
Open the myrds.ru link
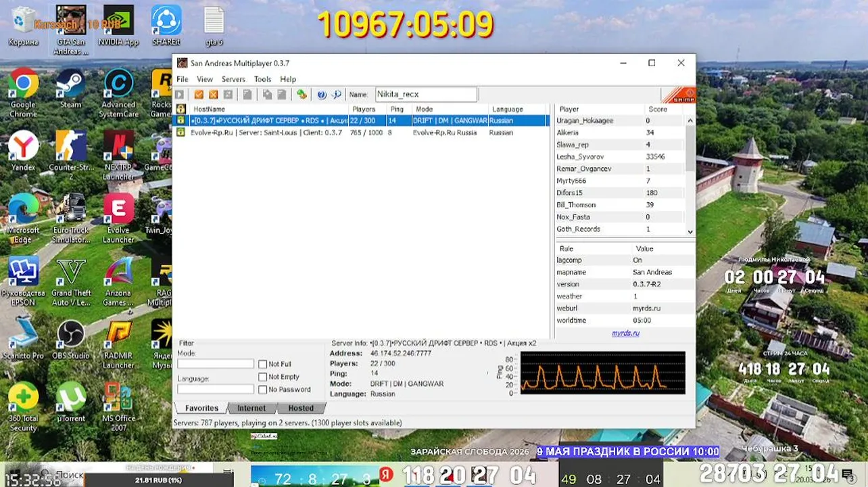coord(625,333)
